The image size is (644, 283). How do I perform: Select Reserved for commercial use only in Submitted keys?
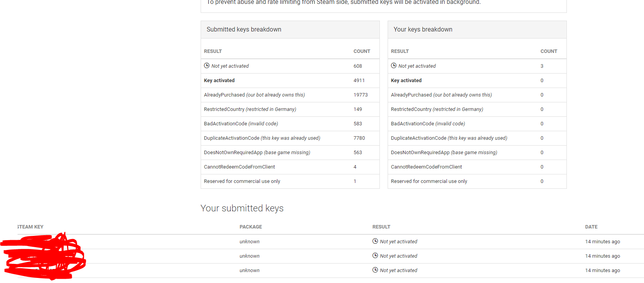pyautogui.click(x=242, y=181)
